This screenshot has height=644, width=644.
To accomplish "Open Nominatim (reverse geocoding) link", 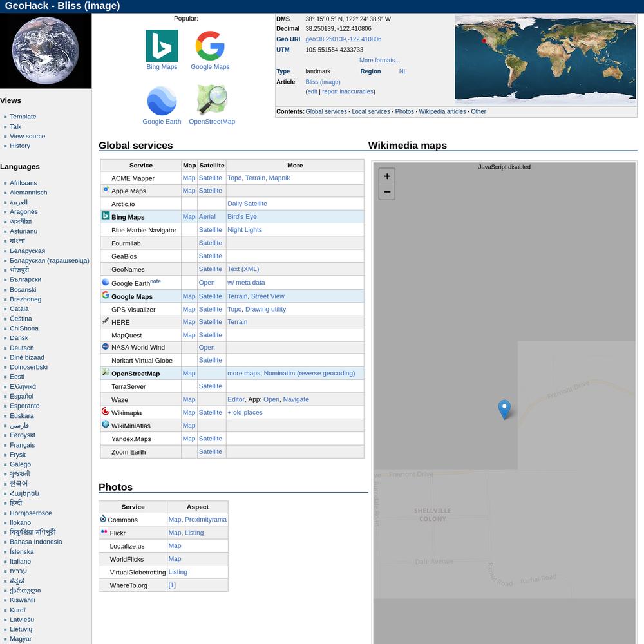I will (309, 374).
